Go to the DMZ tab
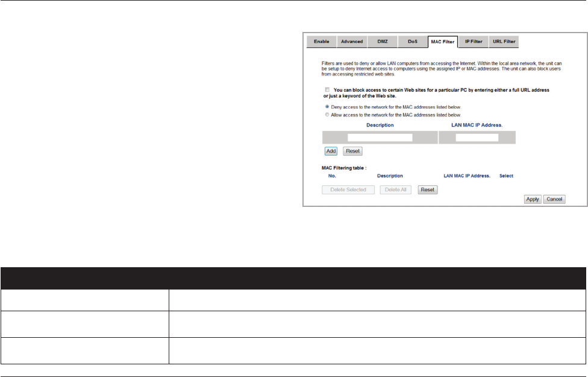 point(383,42)
